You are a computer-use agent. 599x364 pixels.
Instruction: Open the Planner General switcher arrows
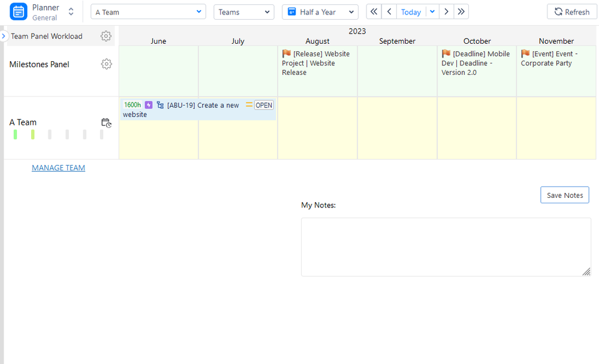(x=71, y=12)
